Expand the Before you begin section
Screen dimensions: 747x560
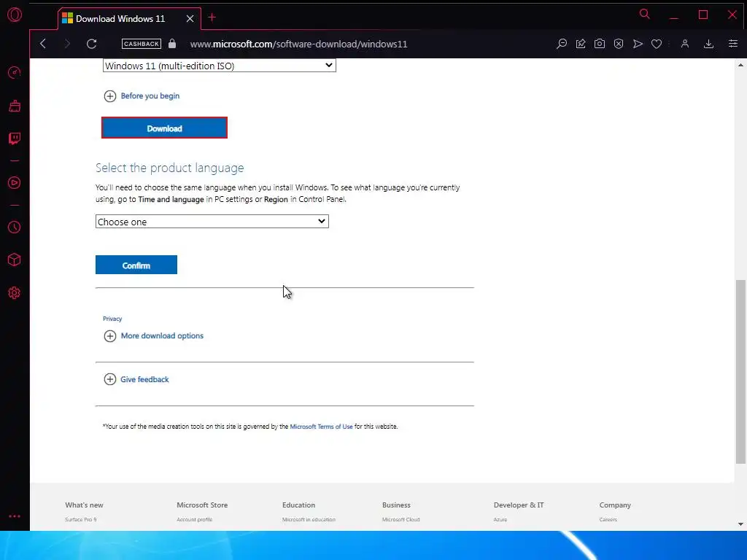point(142,96)
